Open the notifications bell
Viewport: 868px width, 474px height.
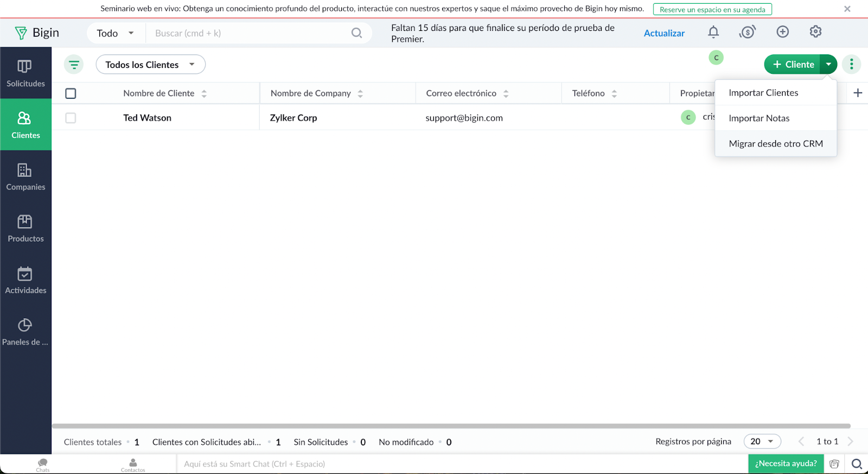[713, 32]
